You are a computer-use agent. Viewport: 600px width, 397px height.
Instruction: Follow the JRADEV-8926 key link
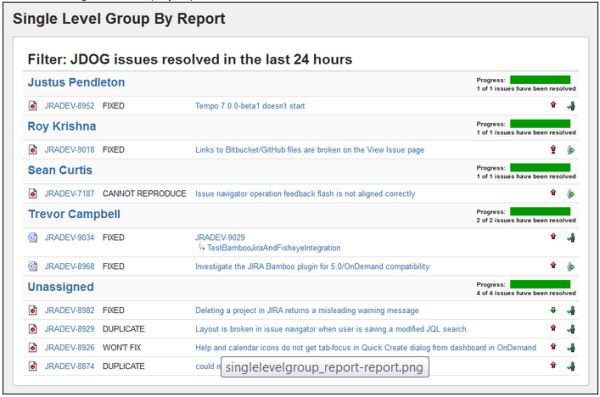pyautogui.click(x=69, y=348)
